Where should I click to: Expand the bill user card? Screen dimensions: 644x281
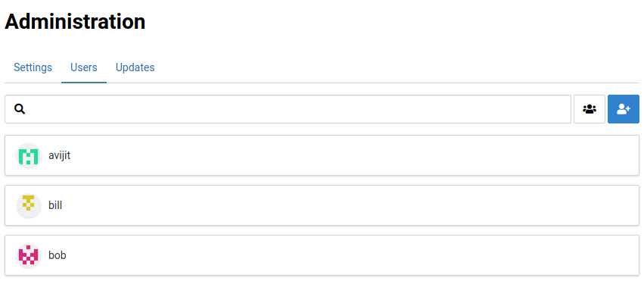(322, 205)
